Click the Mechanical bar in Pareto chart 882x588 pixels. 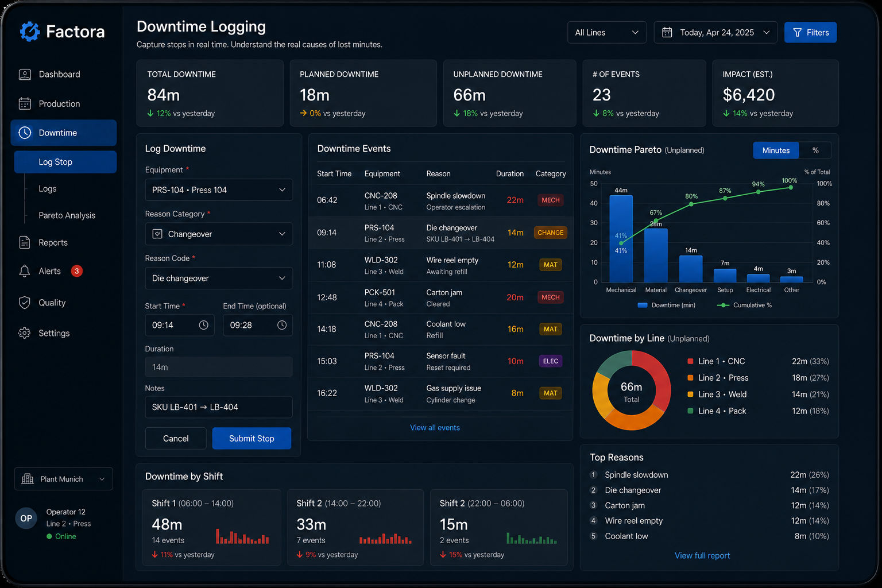[x=621, y=238]
